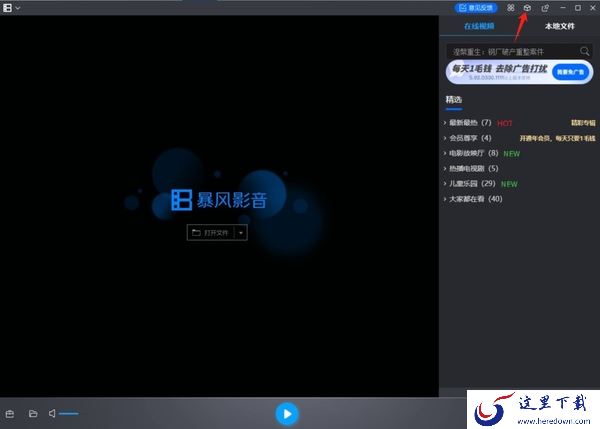Click the 暴风影音 logo in the player
The height and width of the screenshot is (429, 600).
click(219, 200)
